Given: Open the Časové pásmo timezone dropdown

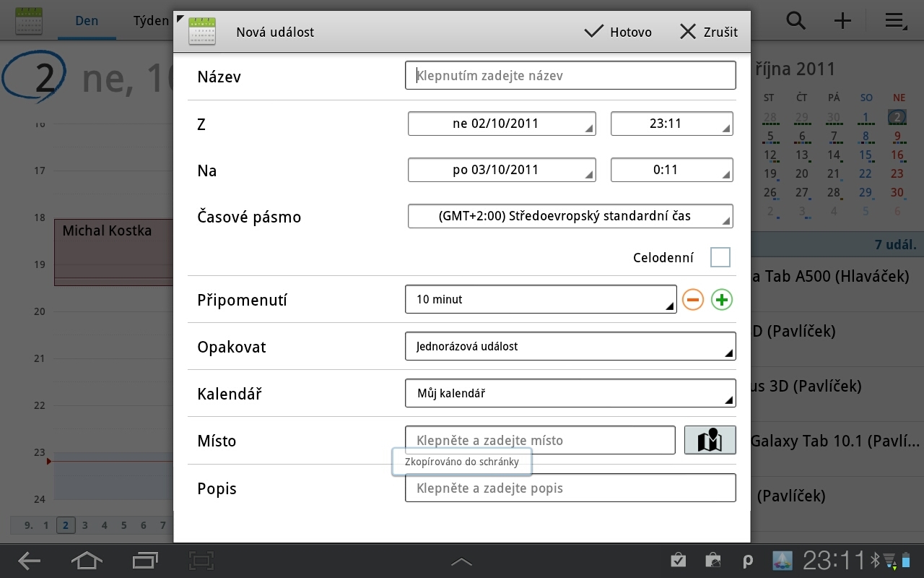Looking at the screenshot, I should (570, 215).
